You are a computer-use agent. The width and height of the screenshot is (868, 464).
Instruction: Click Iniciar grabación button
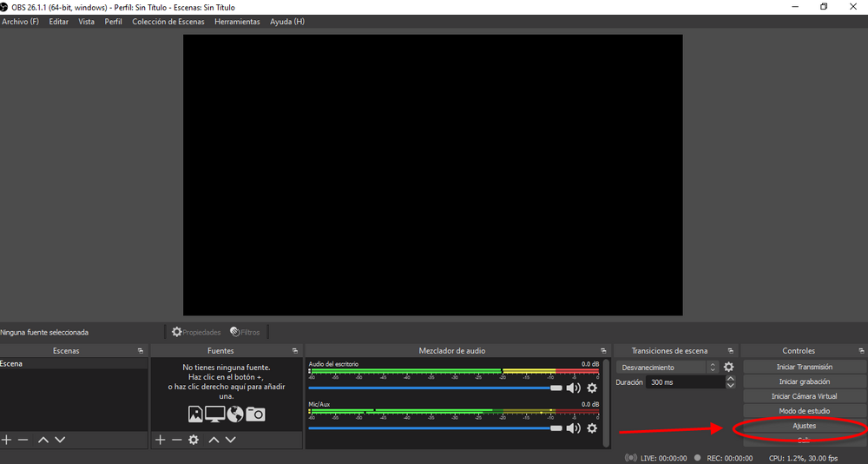click(804, 381)
